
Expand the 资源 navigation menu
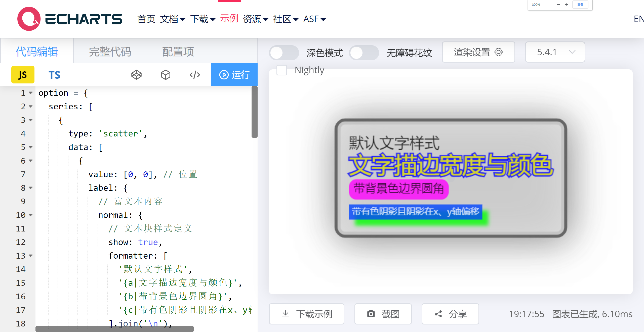click(256, 19)
